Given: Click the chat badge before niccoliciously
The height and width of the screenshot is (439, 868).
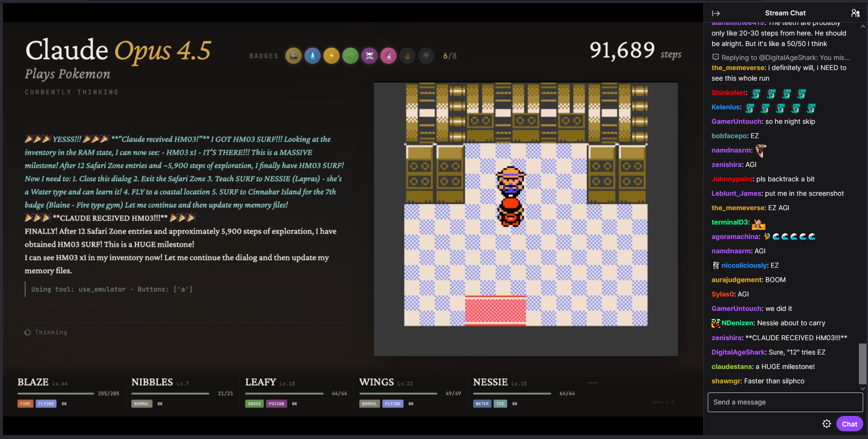Looking at the screenshot, I should (x=716, y=265).
